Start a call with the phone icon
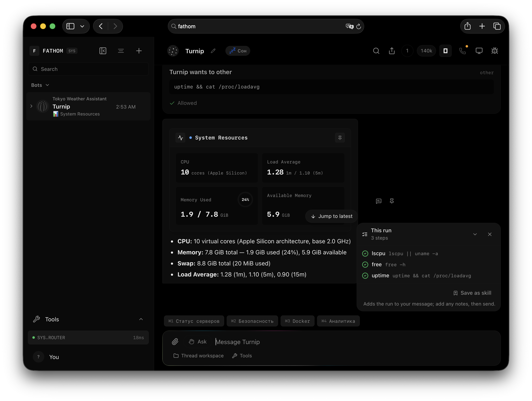Screen dimensions: 532x401 [x=463, y=51]
